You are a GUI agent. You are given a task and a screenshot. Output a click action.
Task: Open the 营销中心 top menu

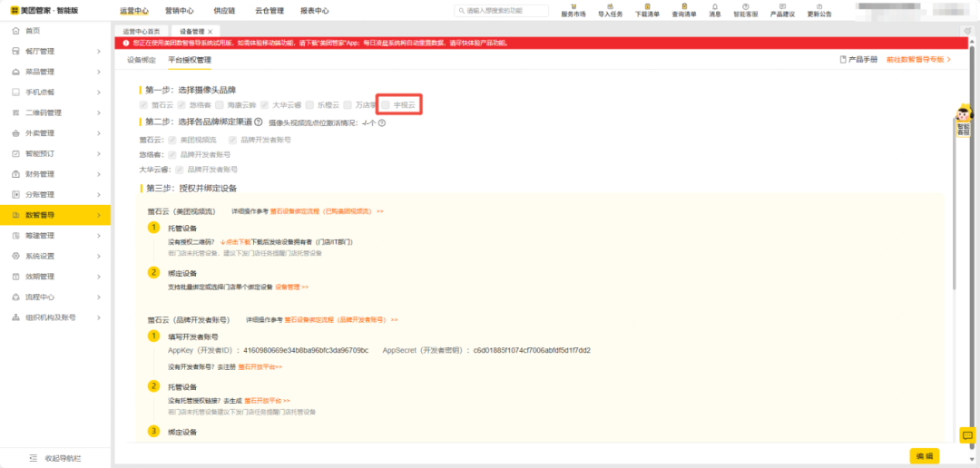point(180,11)
